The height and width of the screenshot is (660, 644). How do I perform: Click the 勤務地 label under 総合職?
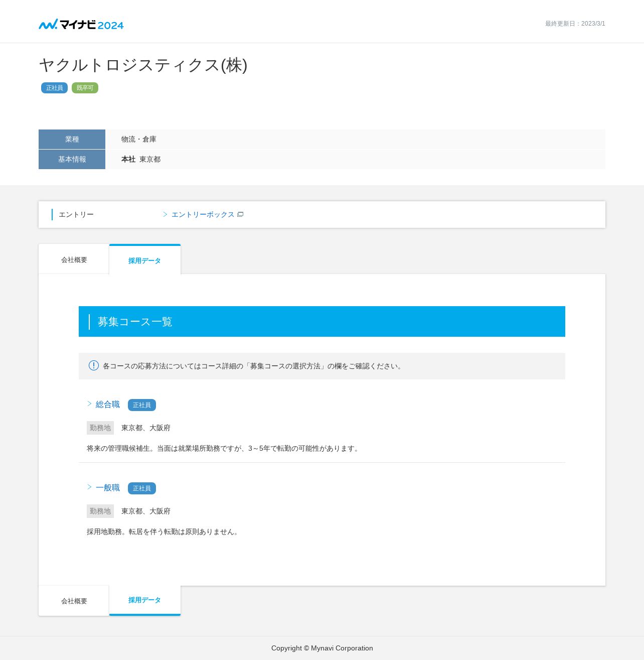coord(100,428)
